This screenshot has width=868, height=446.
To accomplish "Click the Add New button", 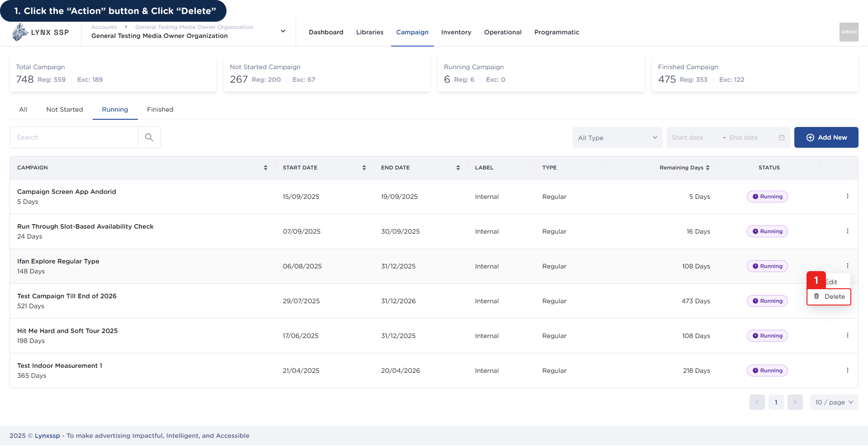I will (x=826, y=137).
